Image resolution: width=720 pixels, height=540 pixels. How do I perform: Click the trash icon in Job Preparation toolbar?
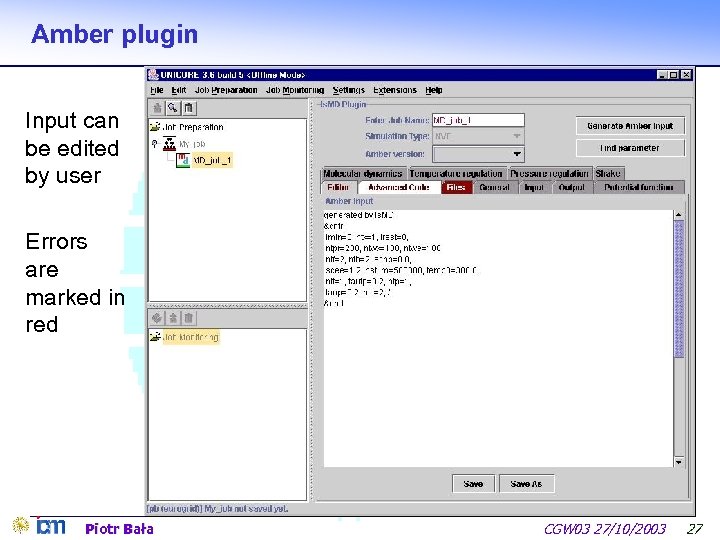click(x=189, y=108)
